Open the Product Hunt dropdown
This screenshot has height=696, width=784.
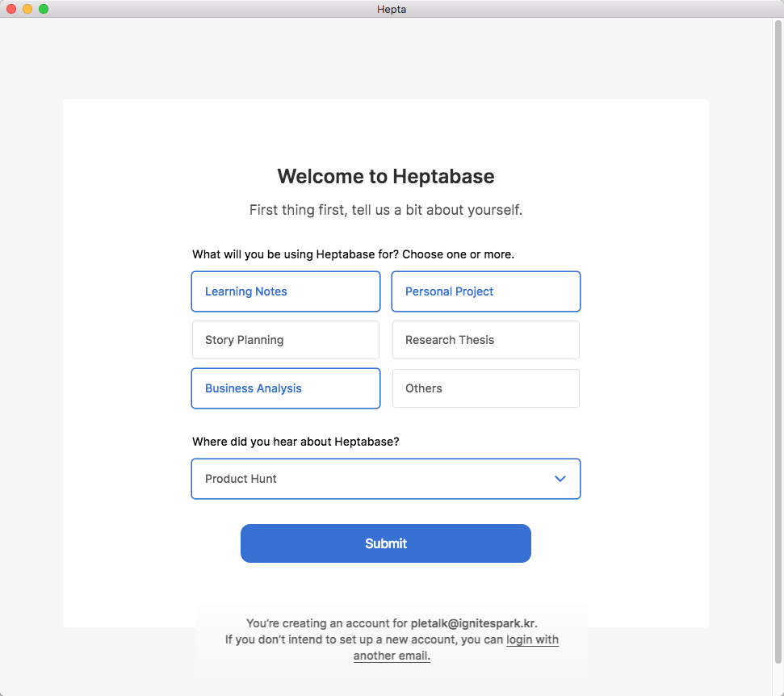tap(385, 479)
